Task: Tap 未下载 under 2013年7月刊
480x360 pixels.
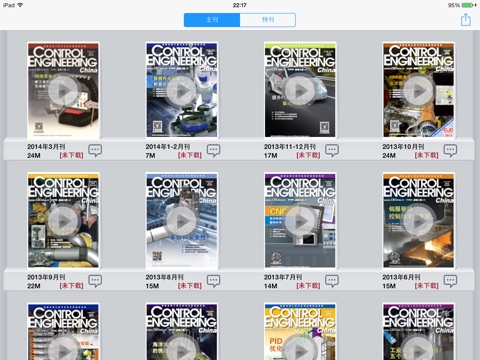Action: tap(308, 286)
